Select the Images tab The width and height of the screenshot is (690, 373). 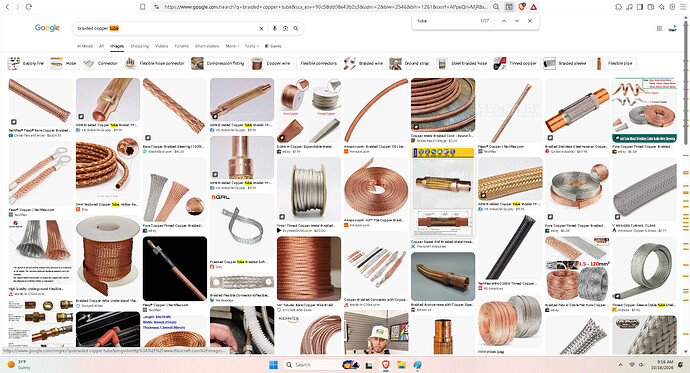(x=117, y=46)
